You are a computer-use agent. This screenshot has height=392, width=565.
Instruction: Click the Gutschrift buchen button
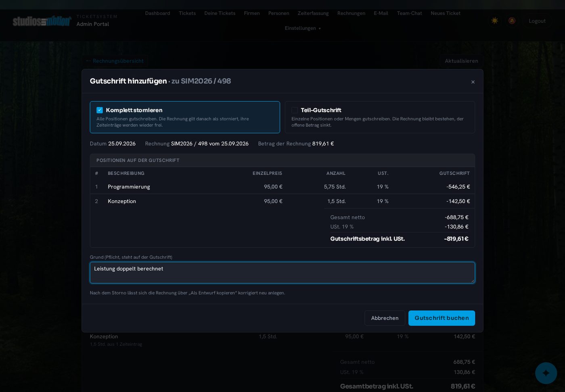tap(442, 318)
